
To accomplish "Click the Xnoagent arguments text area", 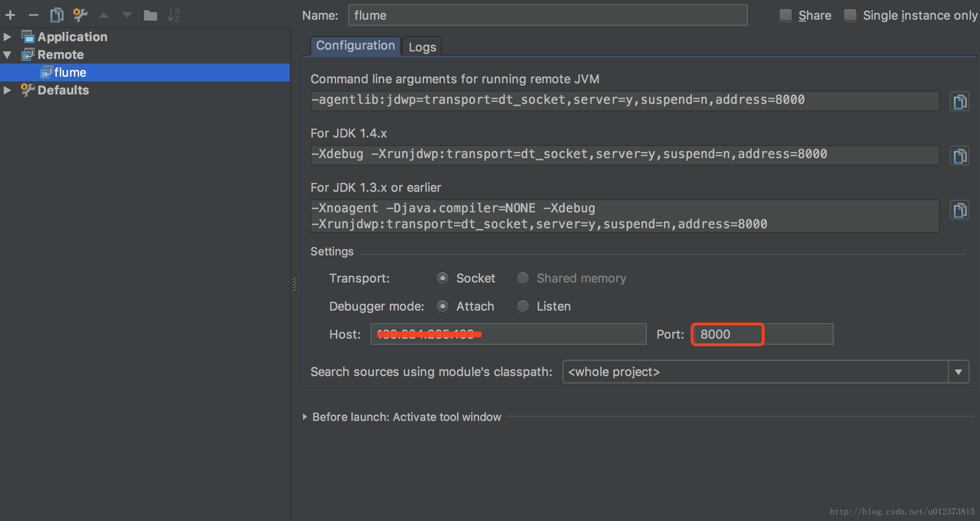I will click(x=625, y=216).
